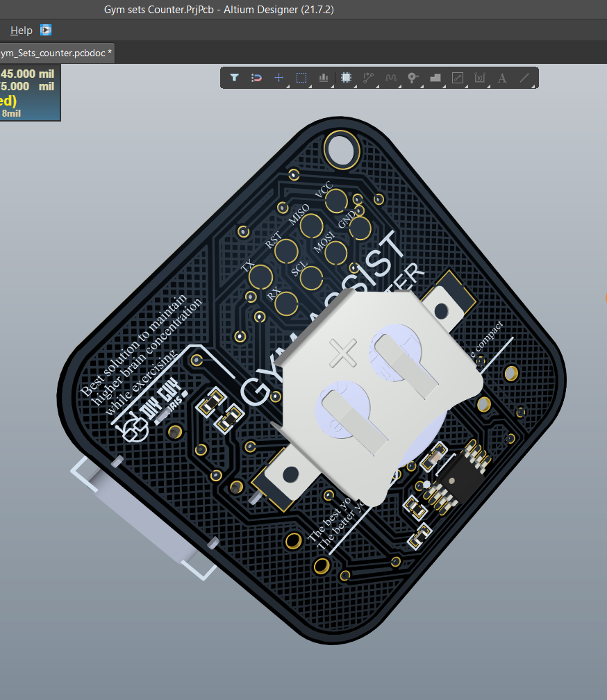Image resolution: width=607 pixels, height=700 pixels.
Task: Switch to the Gym_Sets_counter.pcbdoc tab
Action: point(56,53)
